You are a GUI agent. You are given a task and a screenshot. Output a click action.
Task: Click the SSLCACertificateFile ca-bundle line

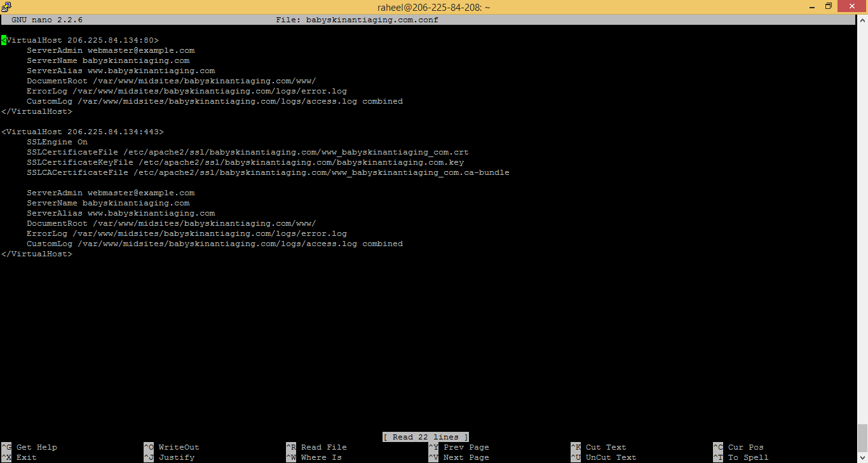coord(268,172)
